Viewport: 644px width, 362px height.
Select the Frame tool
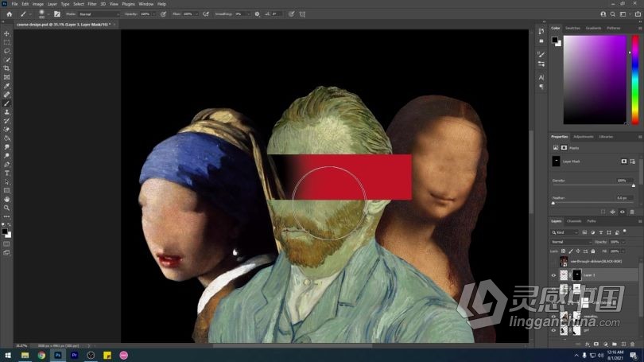[x=6, y=77]
